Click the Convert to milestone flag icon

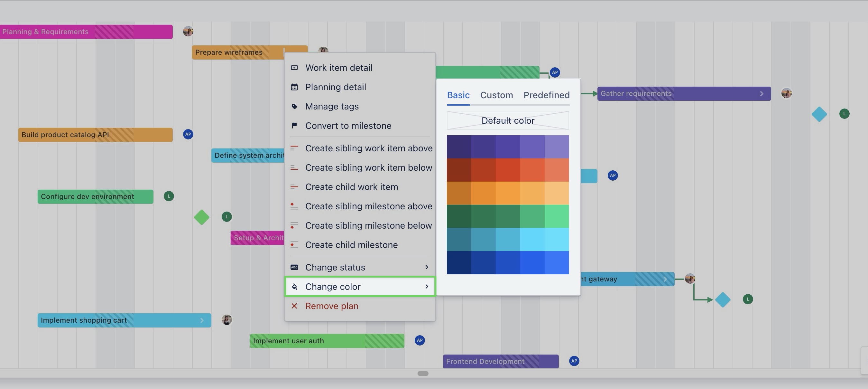294,126
